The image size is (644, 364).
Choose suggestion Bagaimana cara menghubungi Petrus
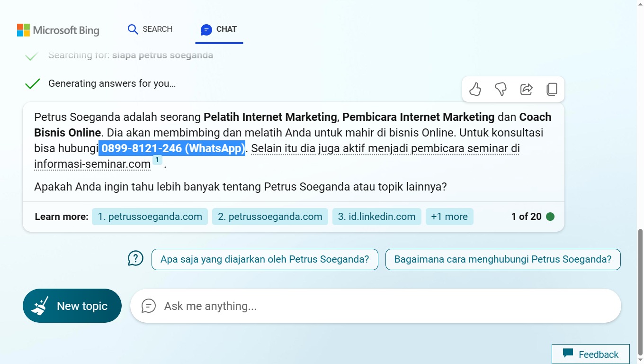(x=503, y=259)
